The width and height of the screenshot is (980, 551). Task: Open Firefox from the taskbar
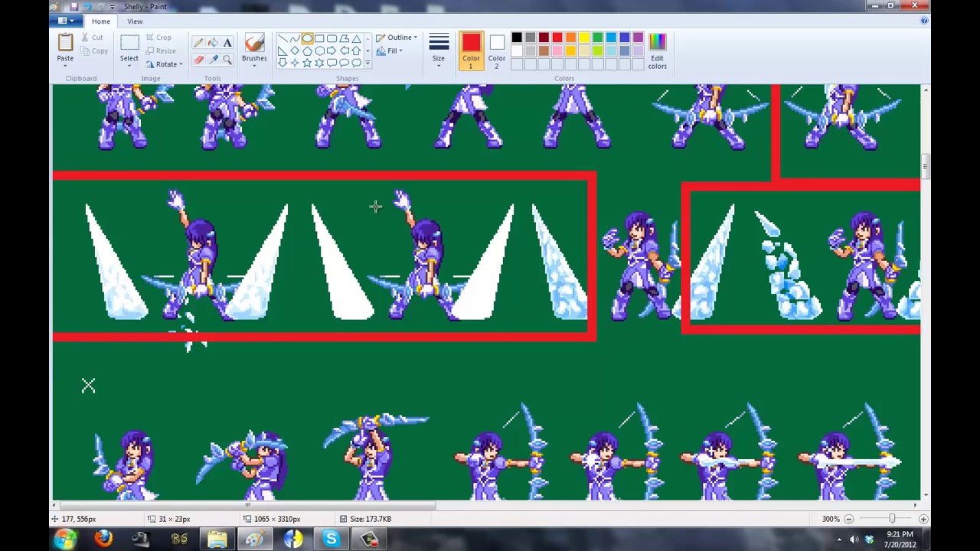pyautogui.click(x=103, y=540)
